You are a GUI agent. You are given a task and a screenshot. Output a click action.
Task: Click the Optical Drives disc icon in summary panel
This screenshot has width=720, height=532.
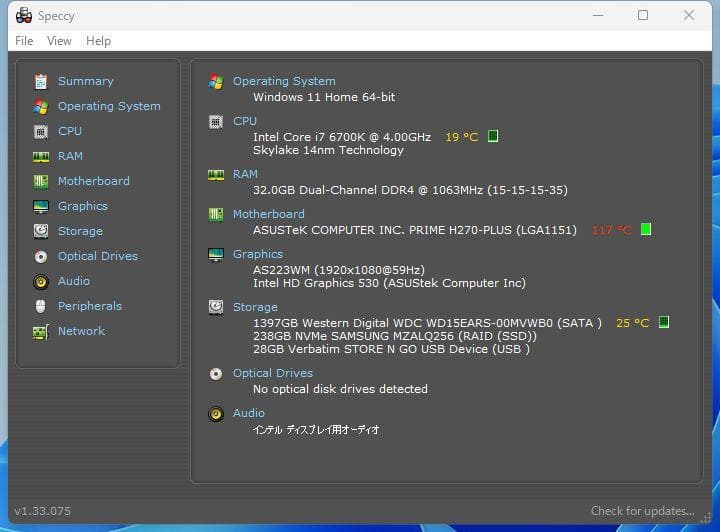click(x=216, y=374)
